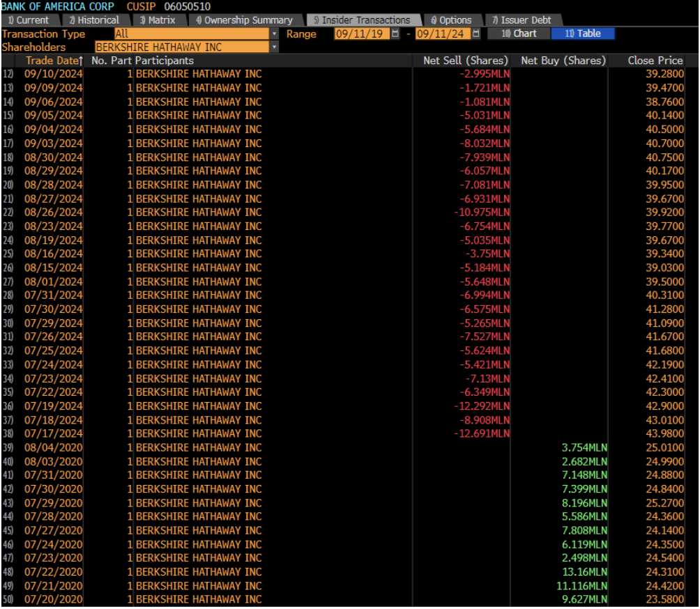700x609 pixels.
Task: Select the Insider Transactions tab
Action: (362, 20)
